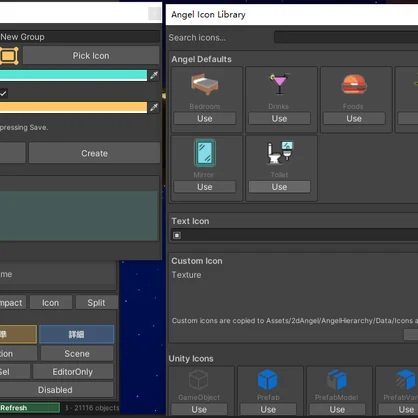Click the Create button
Image resolution: width=418 pixels, height=418 pixels.
click(94, 153)
